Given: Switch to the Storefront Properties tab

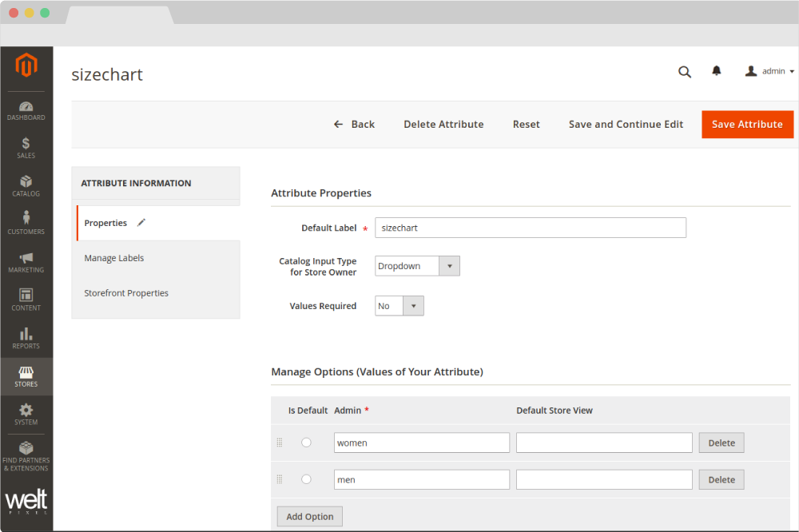Looking at the screenshot, I should pyautogui.click(x=126, y=293).
